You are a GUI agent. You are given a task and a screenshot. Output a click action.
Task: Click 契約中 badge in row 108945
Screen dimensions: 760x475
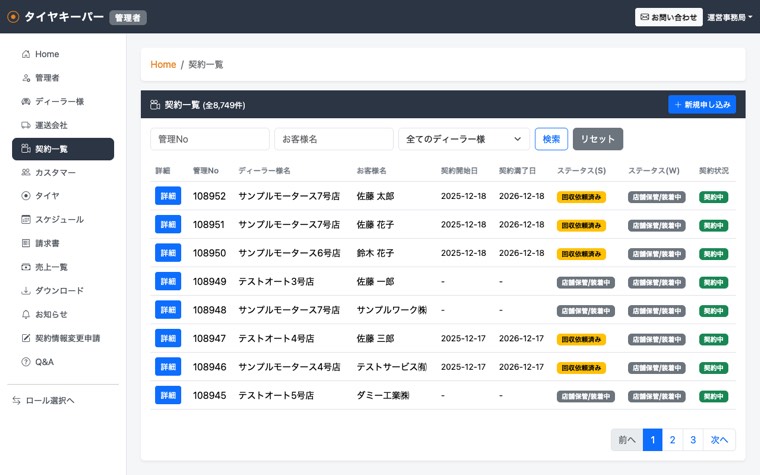(x=713, y=396)
